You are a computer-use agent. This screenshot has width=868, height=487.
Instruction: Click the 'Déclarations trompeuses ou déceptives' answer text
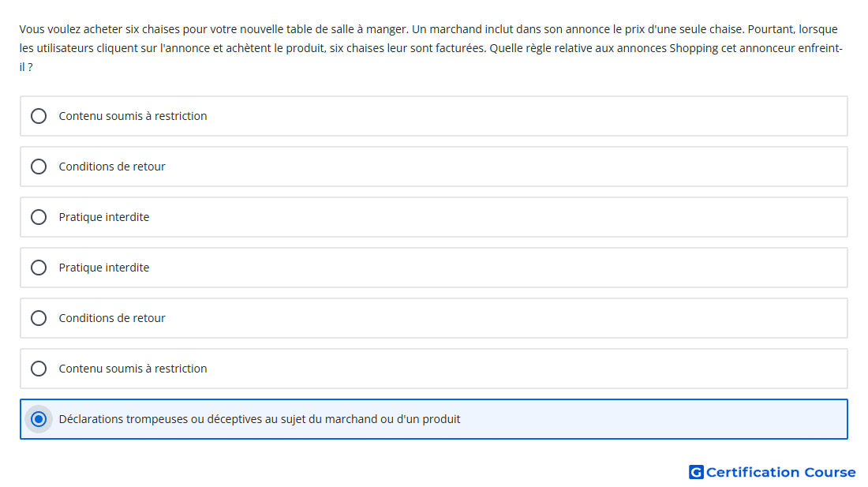click(259, 419)
